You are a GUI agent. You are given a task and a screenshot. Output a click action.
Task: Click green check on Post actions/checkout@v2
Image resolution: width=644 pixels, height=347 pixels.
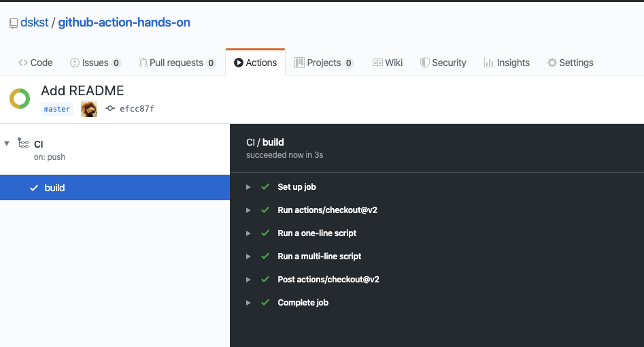(265, 279)
